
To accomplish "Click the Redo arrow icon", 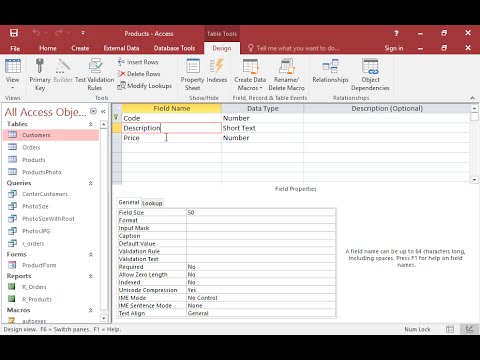I will click(59, 33).
